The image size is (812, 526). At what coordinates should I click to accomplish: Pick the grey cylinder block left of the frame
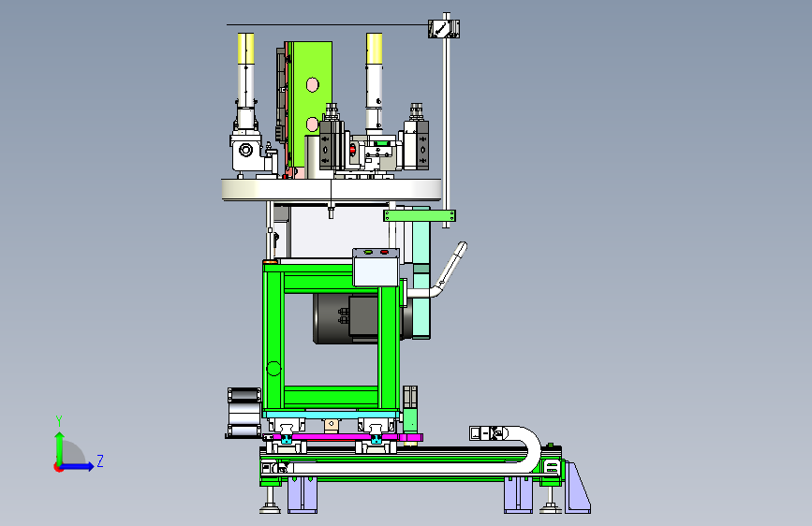point(244,413)
